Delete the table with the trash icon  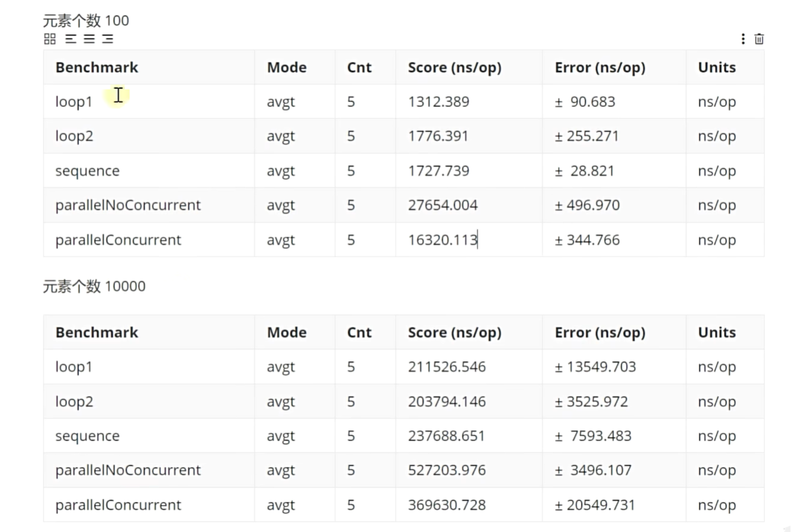click(x=759, y=39)
